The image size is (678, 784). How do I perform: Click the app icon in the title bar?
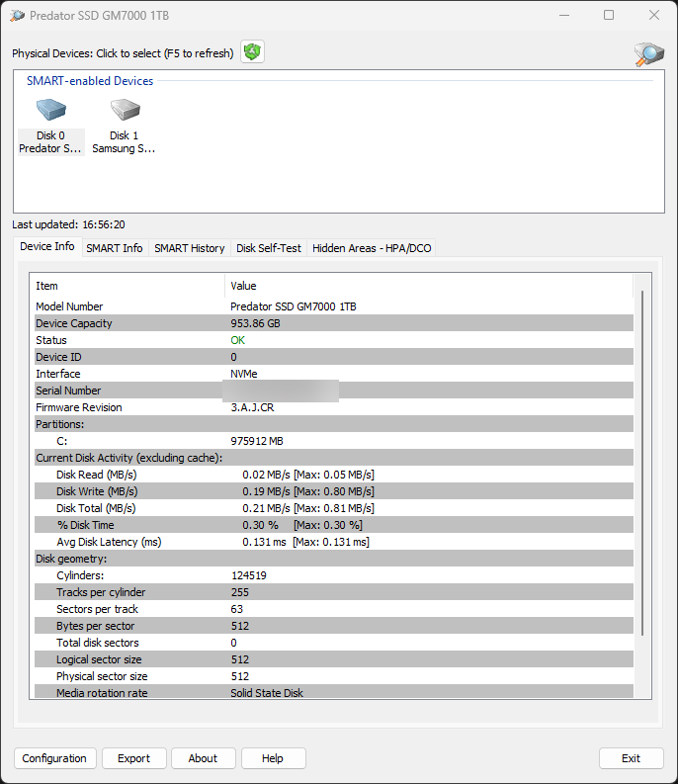point(17,16)
